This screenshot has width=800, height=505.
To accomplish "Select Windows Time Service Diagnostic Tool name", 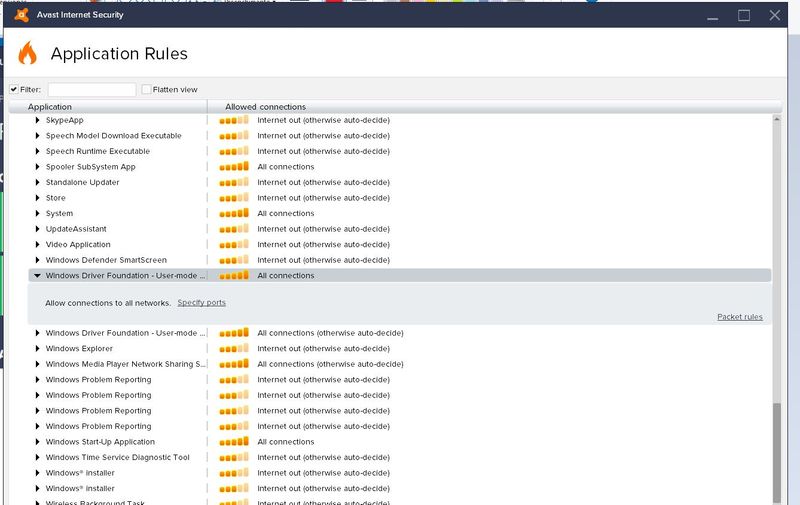I will coord(117,458).
